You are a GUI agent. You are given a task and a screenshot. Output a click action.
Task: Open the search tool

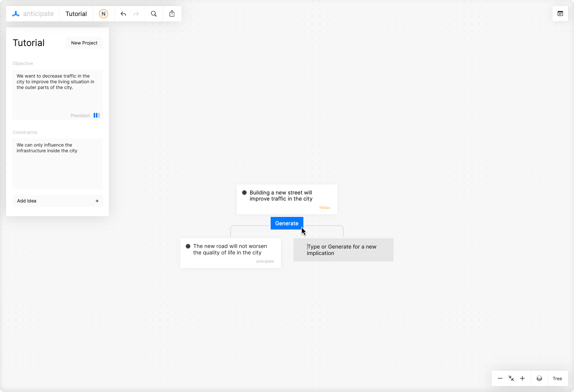154,14
